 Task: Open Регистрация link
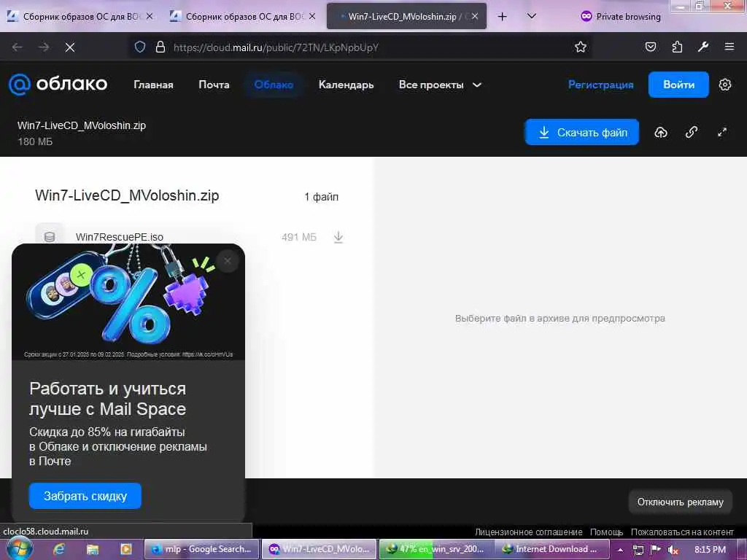601,85
